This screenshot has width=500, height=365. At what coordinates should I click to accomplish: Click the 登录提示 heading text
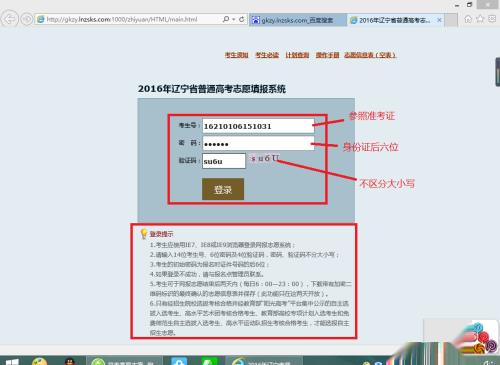click(x=161, y=234)
